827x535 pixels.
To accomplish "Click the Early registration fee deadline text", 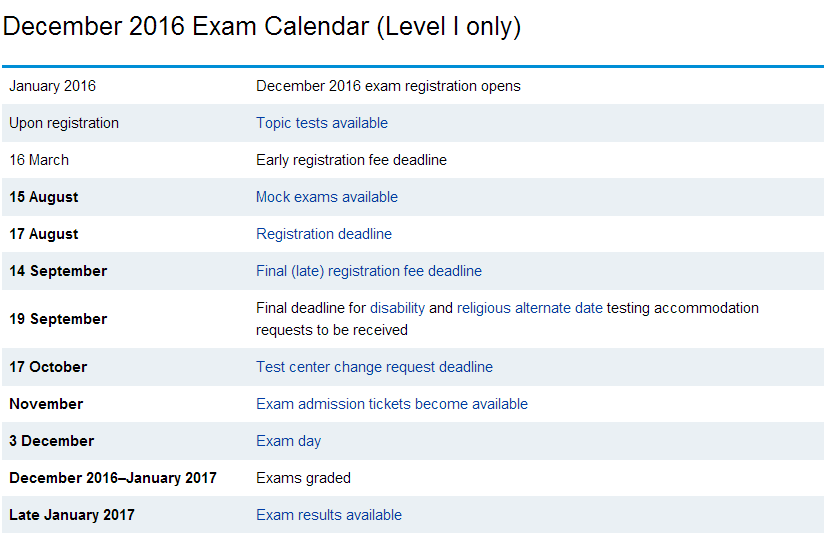I will (351, 160).
